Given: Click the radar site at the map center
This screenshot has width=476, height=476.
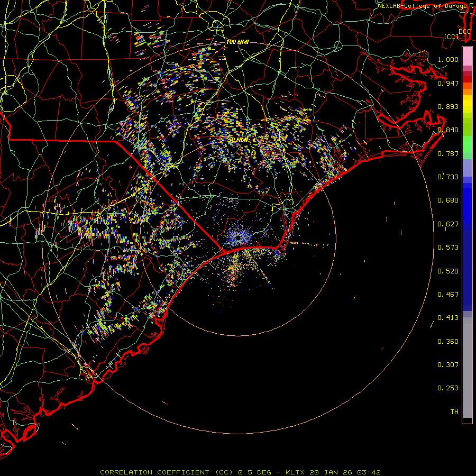Looking at the screenshot, I should pos(239,239).
